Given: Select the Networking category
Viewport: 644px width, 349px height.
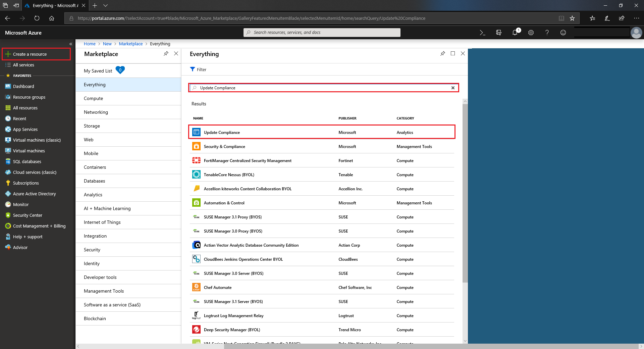Looking at the screenshot, I should (128, 112).
